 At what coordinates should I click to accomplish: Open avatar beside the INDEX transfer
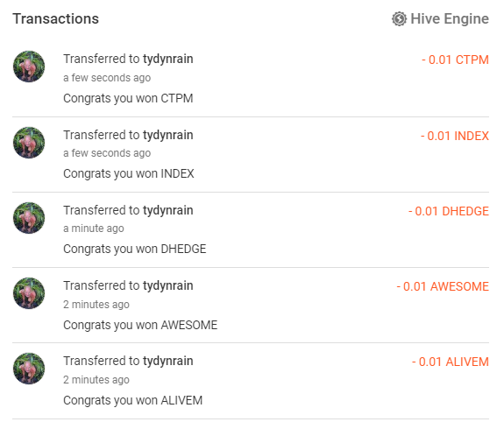(29, 143)
